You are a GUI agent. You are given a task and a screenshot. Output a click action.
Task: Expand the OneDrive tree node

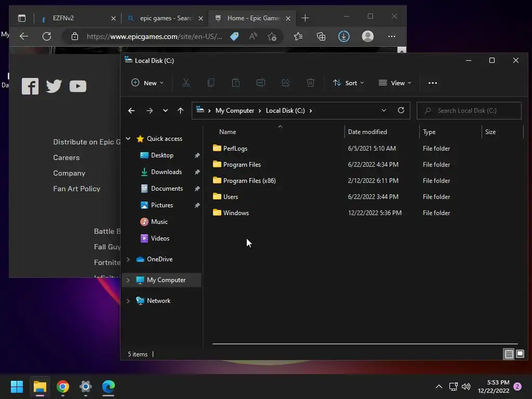click(128, 259)
